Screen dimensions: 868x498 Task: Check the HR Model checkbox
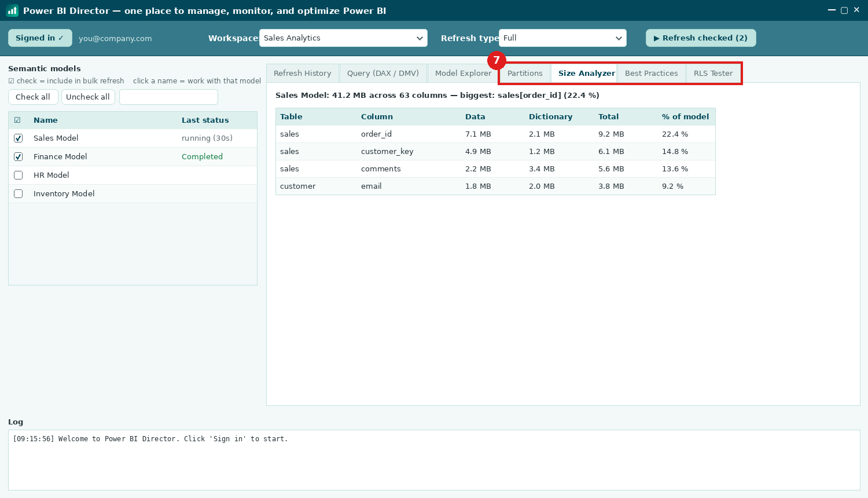18,175
